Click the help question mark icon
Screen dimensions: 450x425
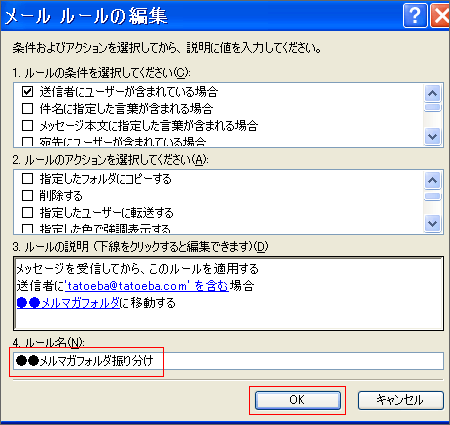415,16
